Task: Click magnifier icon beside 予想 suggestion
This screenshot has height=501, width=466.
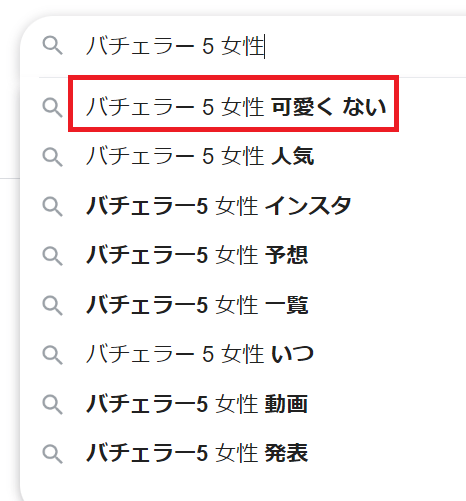Action: coord(52,256)
